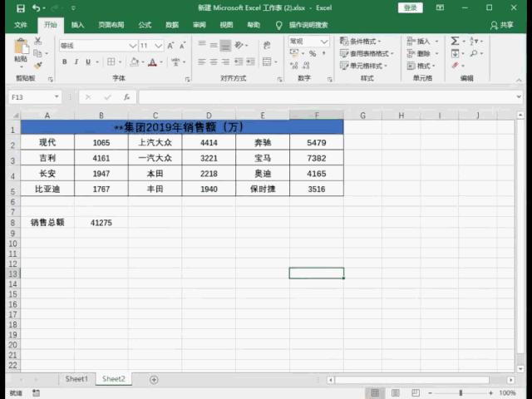
Task: Open Format as Table menu
Action: click(367, 53)
